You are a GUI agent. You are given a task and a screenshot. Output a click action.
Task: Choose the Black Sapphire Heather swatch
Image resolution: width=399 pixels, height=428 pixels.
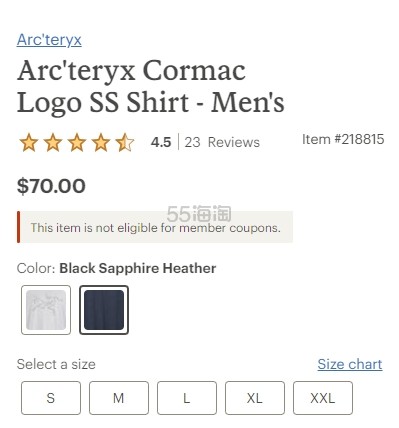(104, 310)
